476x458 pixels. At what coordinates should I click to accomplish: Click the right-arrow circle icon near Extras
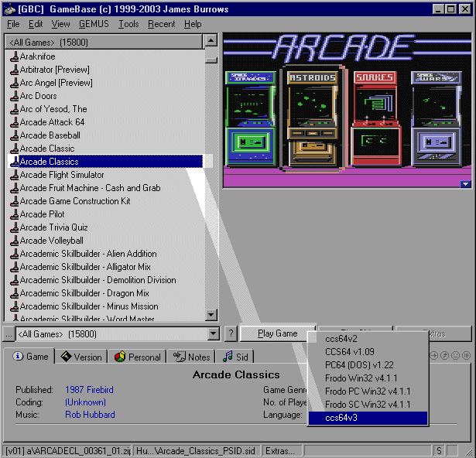click(433, 355)
